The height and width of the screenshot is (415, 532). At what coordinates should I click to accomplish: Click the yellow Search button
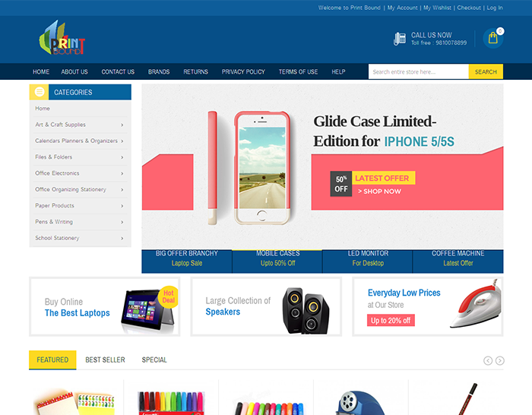486,71
